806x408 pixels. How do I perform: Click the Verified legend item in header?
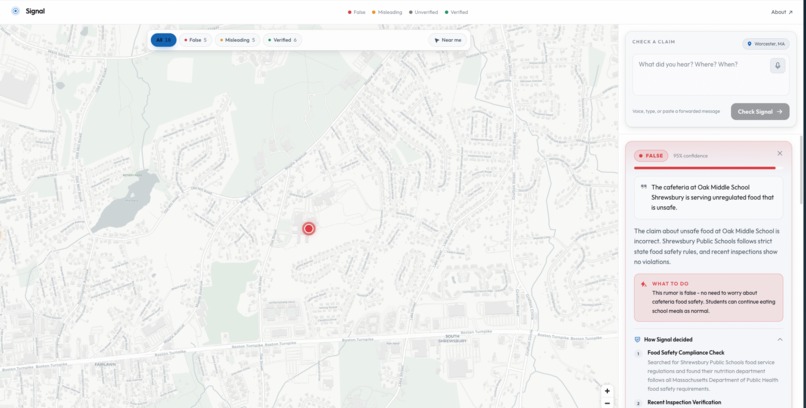456,12
